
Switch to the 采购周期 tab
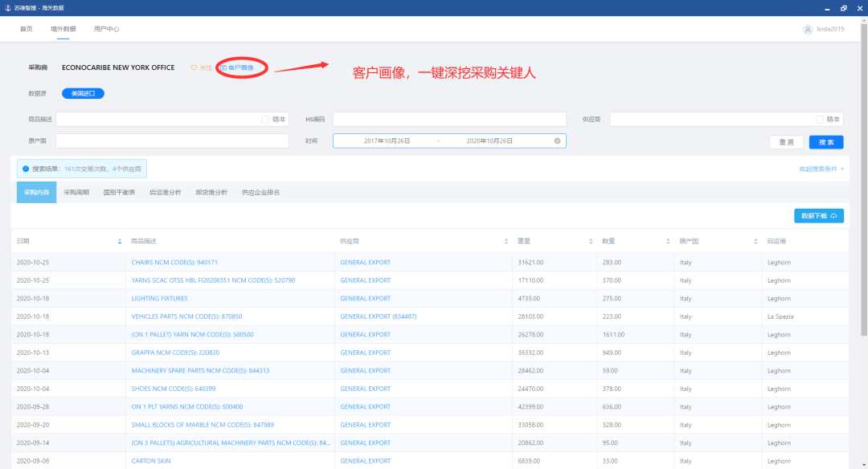(76, 193)
